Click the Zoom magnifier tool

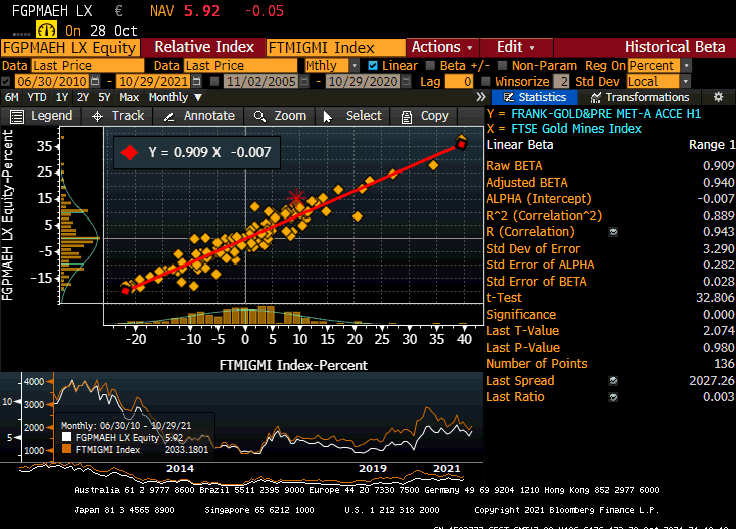tap(260, 116)
